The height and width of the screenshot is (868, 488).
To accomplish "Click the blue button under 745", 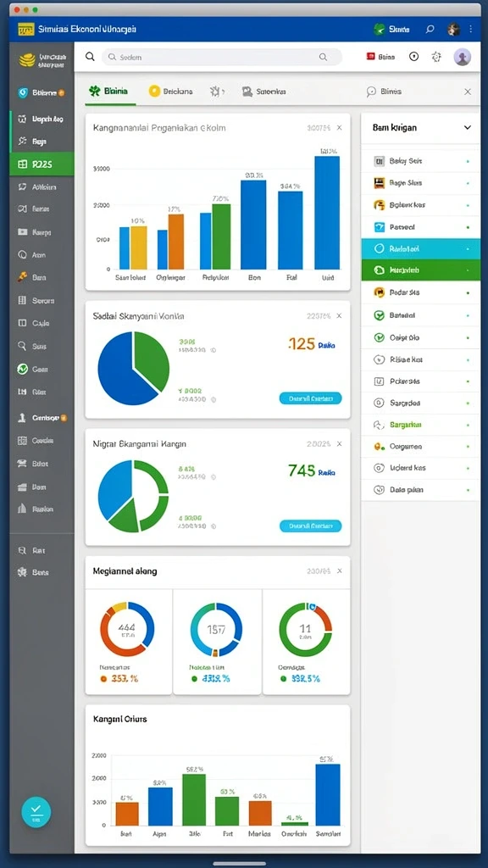I will tap(310, 526).
